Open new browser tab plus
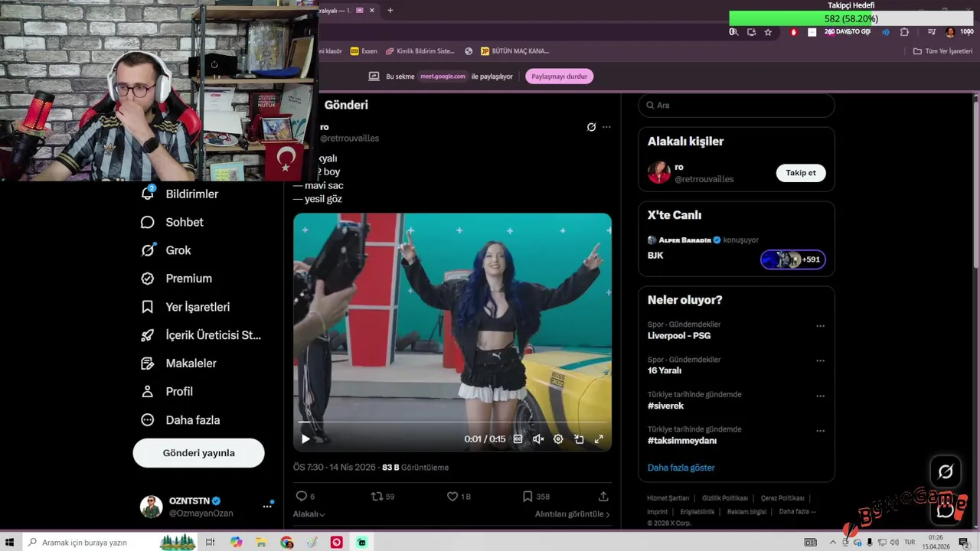Screen dimensions: 980x551 point(390,11)
